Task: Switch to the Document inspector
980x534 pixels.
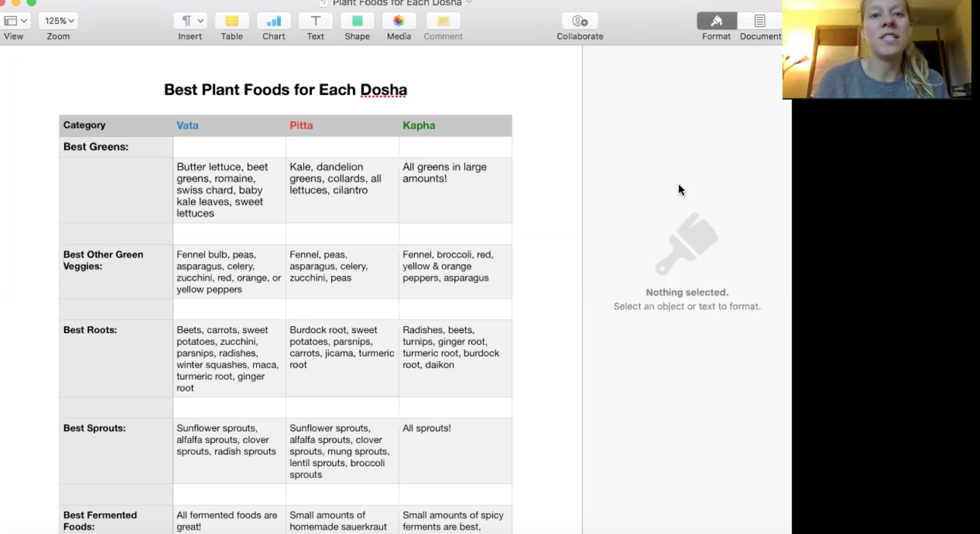Action: pos(759,21)
